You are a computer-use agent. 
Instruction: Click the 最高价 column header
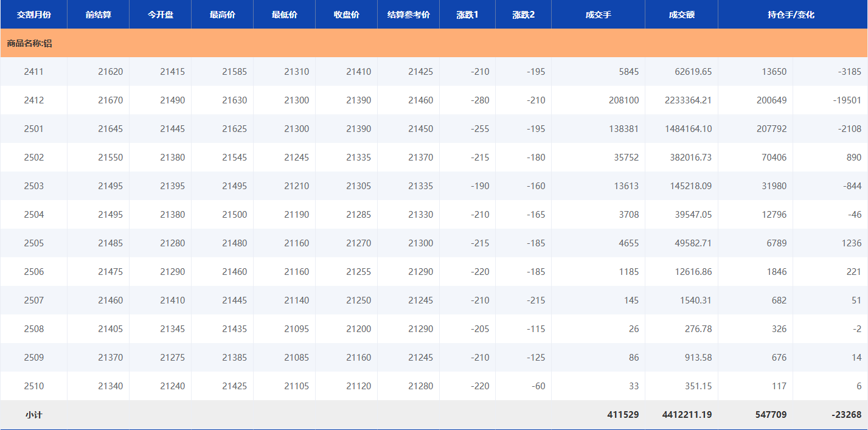coord(222,15)
